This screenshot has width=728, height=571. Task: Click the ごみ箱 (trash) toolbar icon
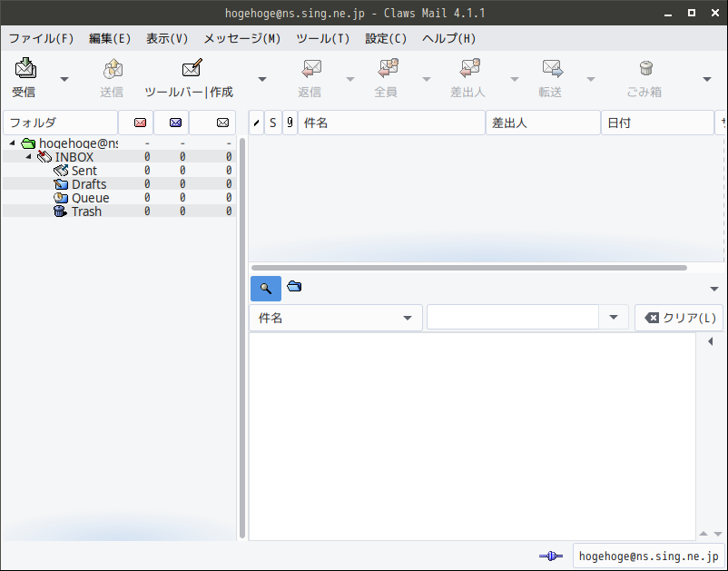645,68
